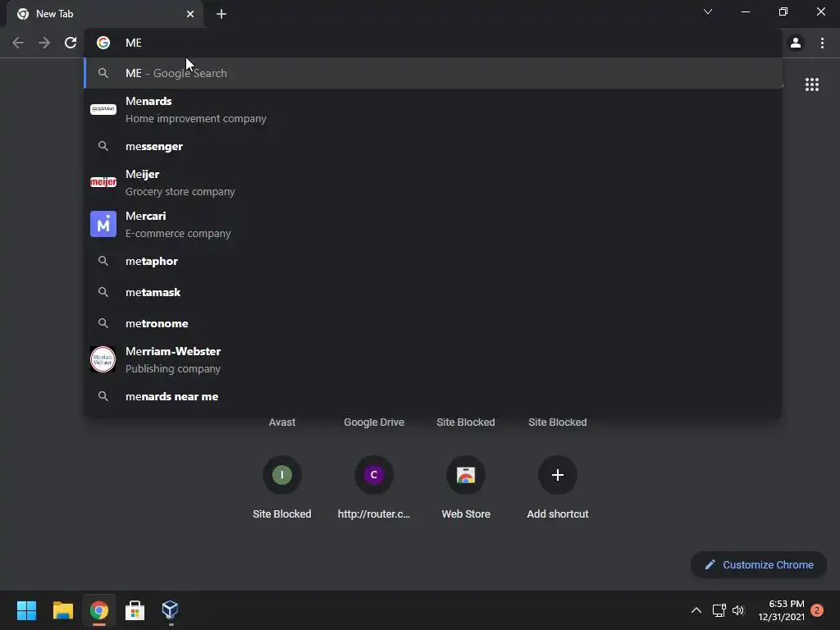This screenshot has height=630, width=840.
Task: Open the VirtualBox cube taskbar icon
Action: coord(171,610)
